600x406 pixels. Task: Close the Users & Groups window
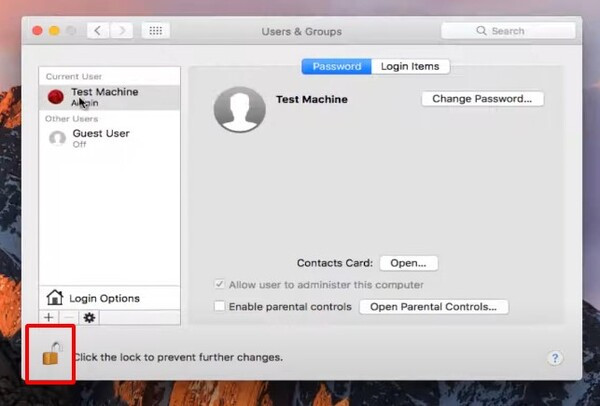(x=37, y=31)
